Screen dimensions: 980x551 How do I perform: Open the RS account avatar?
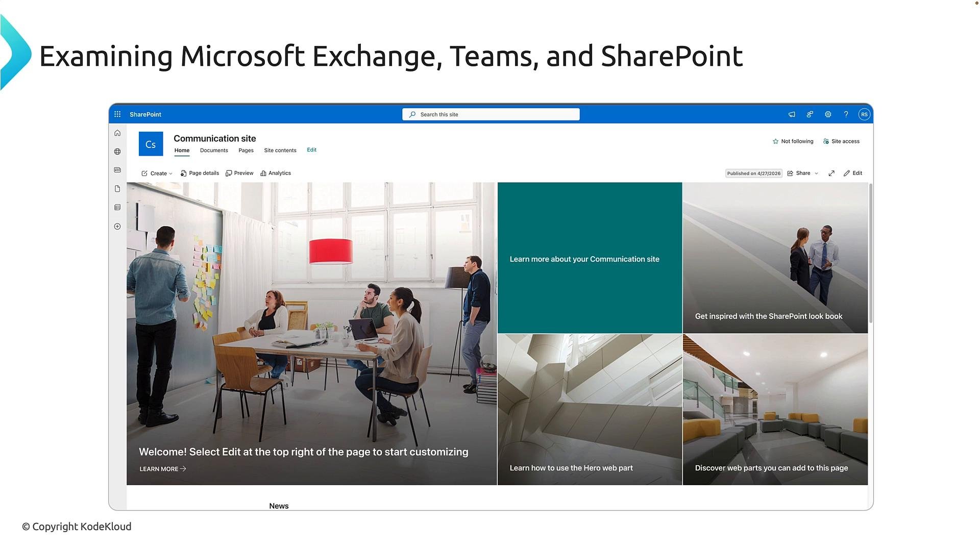tap(864, 114)
